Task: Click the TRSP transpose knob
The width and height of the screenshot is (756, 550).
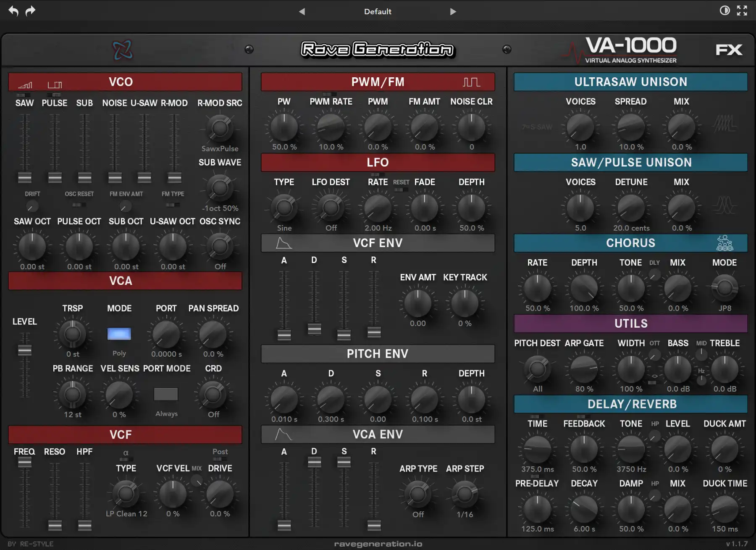Action: coord(72,334)
